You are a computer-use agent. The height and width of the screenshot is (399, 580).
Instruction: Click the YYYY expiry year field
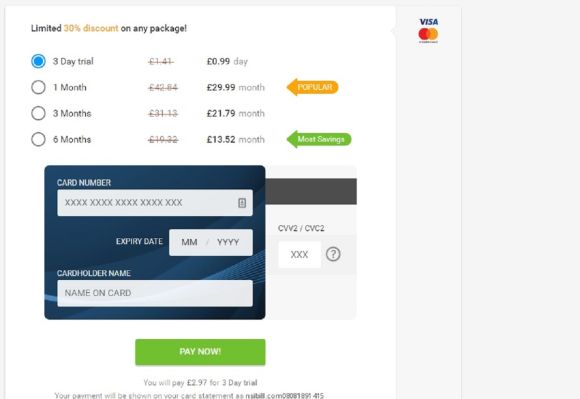(228, 242)
